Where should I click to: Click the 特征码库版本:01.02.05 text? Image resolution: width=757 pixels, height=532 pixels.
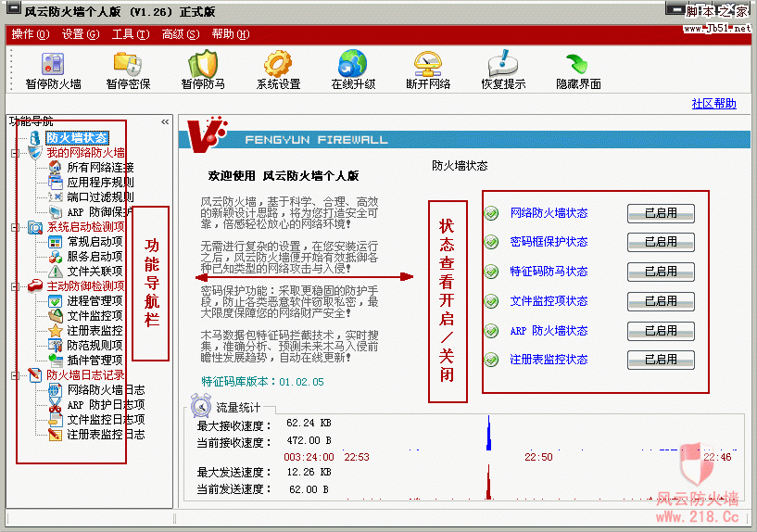pos(262,382)
